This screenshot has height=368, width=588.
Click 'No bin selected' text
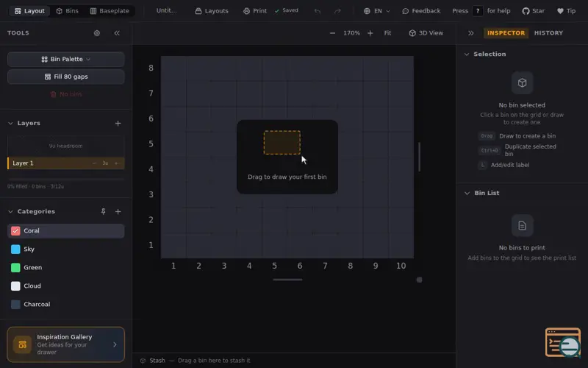[522, 105]
